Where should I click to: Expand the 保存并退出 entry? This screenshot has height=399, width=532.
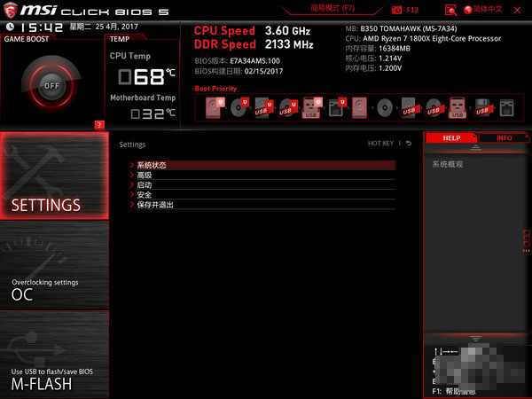pos(262,205)
